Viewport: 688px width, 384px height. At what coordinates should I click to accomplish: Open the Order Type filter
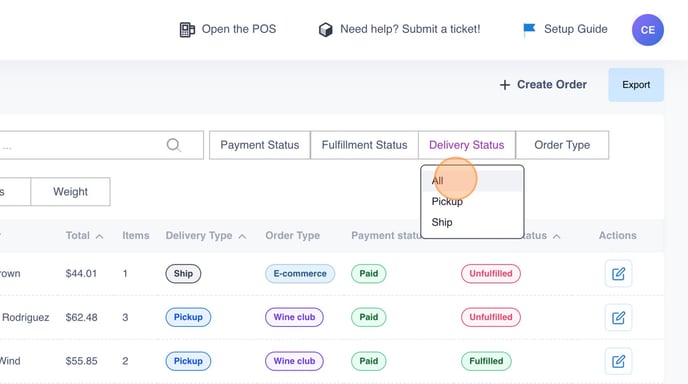pyautogui.click(x=562, y=145)
